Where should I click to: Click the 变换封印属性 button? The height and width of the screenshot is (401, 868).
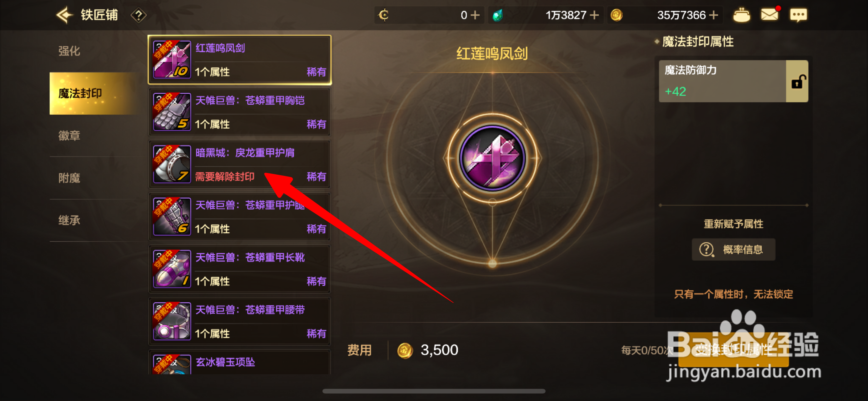click(x=733, y=350)
